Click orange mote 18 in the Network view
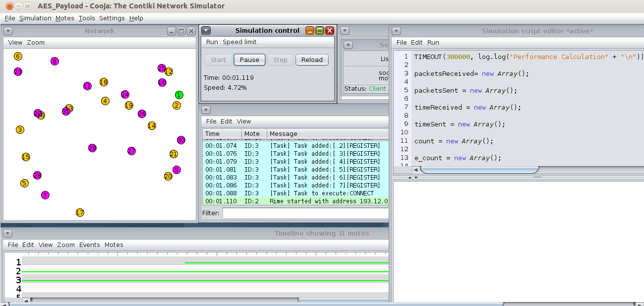The height and width of the screenshot is (306, 644). tap(103, 82)
